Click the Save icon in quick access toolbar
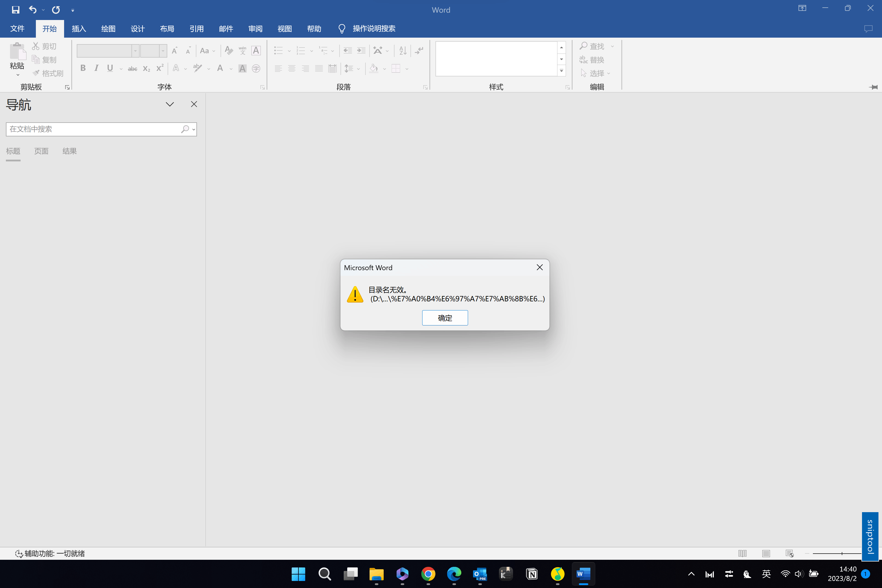The height and width of the screenshot is (588, 882). click(15, 10)
